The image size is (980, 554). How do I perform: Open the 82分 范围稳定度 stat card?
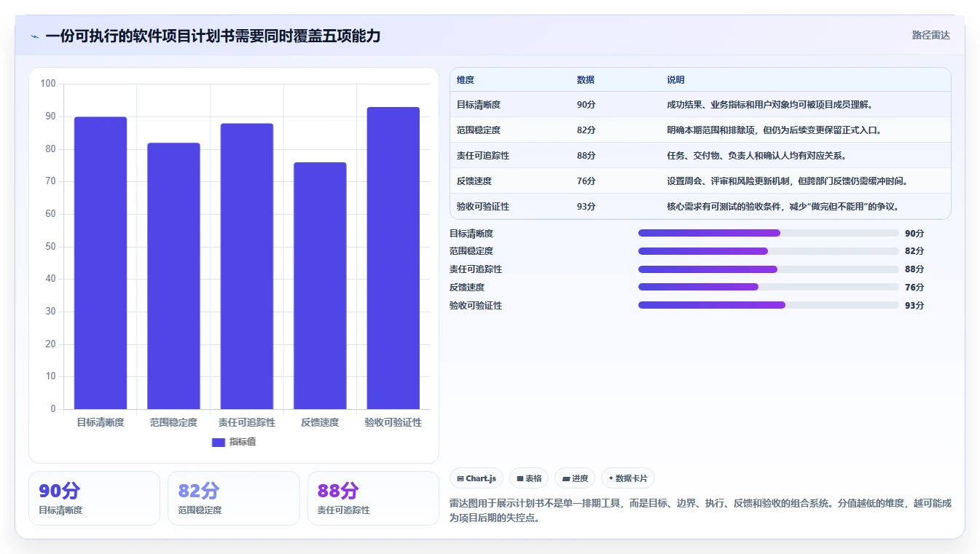pos(234,498)
